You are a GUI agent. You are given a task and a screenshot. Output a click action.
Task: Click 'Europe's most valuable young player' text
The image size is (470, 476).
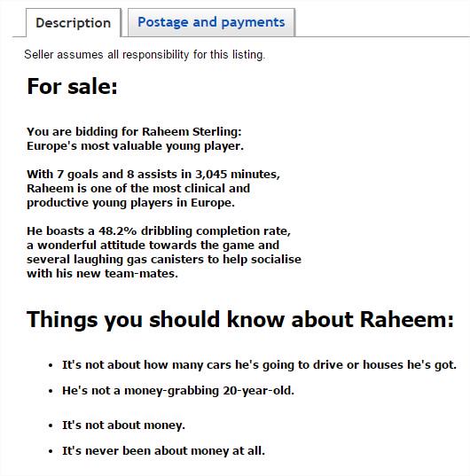[135, 146]
